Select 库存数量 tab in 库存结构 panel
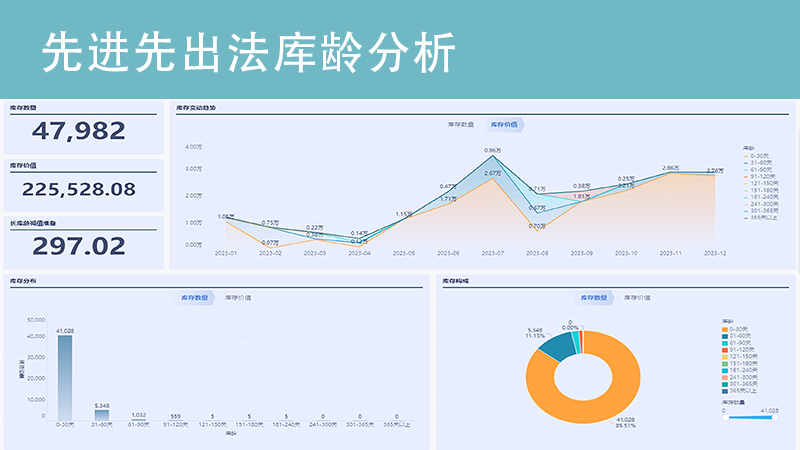The image size is (800, 450). tap(594, 297)
